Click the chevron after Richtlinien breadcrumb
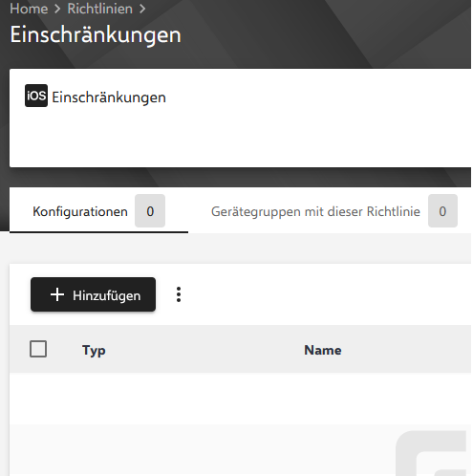Viewport: 473px width, 476px height. click(x=142, y=9)
